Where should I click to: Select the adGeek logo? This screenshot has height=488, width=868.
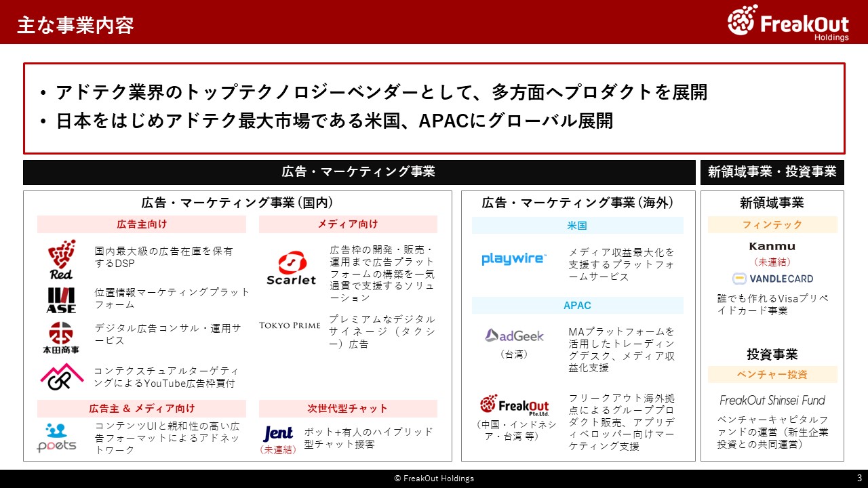click(x=514, y=335)
